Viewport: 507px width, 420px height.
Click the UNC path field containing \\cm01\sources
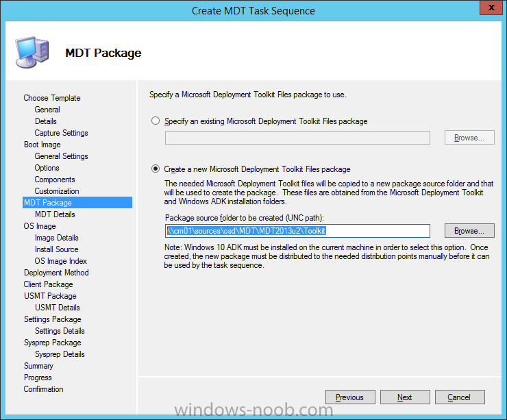297,231
